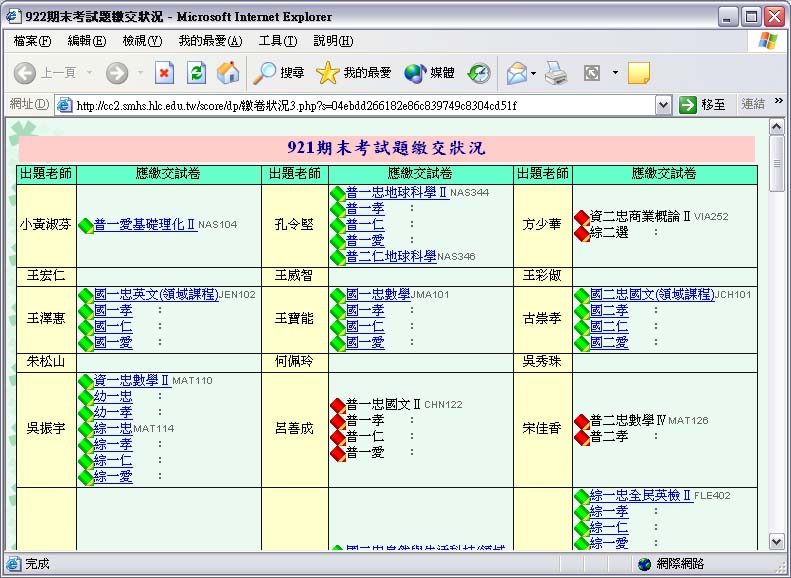This screenshot has width=791, height=578.
Task: Click the Stop loading toolbar icon
Action: pyautogui.click(x=165, y=72)
